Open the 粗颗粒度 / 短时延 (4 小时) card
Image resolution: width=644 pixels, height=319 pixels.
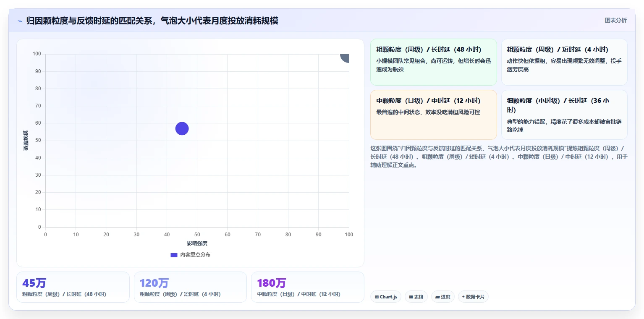coord(564,62)
